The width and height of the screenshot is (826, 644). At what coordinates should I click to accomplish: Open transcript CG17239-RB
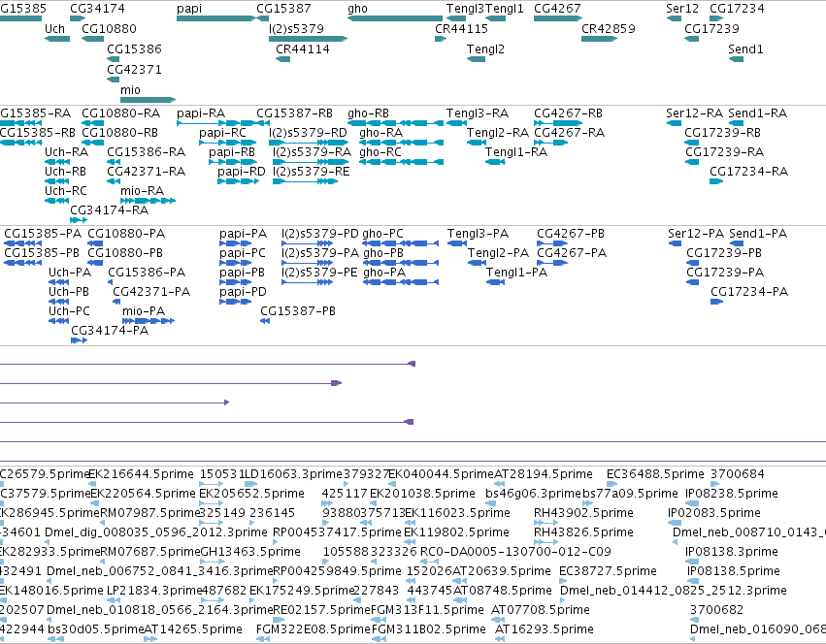(x=723, y=133)
